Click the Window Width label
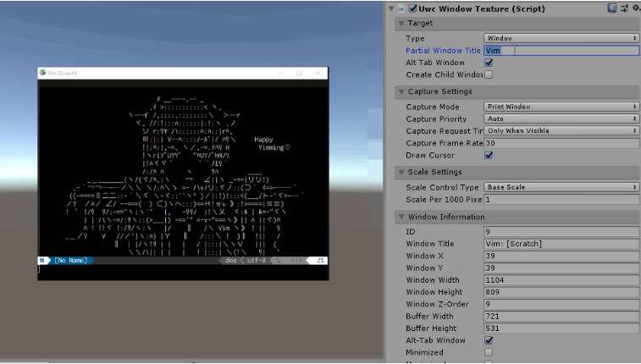Image resolution: width=641 pixels, height=364 pixels. [433, 280]
